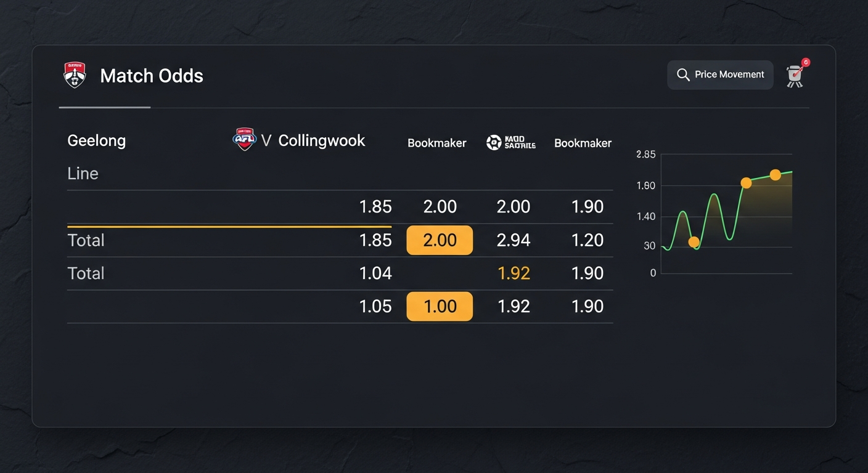This screenshot has width=868, height=473.
Task: Select the highlighted 2.00 odds in Total row
Action: coord(440,240)
